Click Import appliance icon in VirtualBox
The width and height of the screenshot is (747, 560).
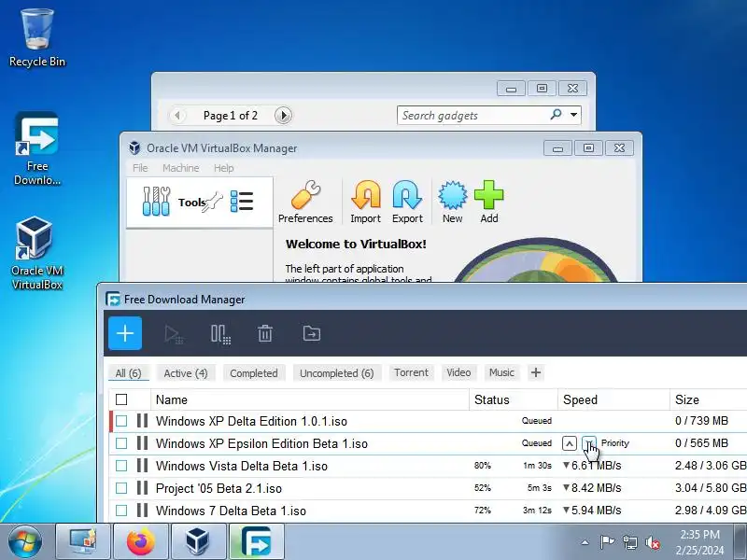365,202
